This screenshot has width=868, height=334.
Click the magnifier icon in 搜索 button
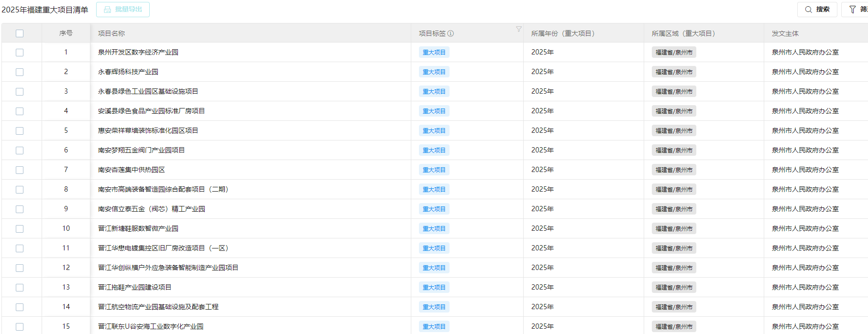point(808,10)
